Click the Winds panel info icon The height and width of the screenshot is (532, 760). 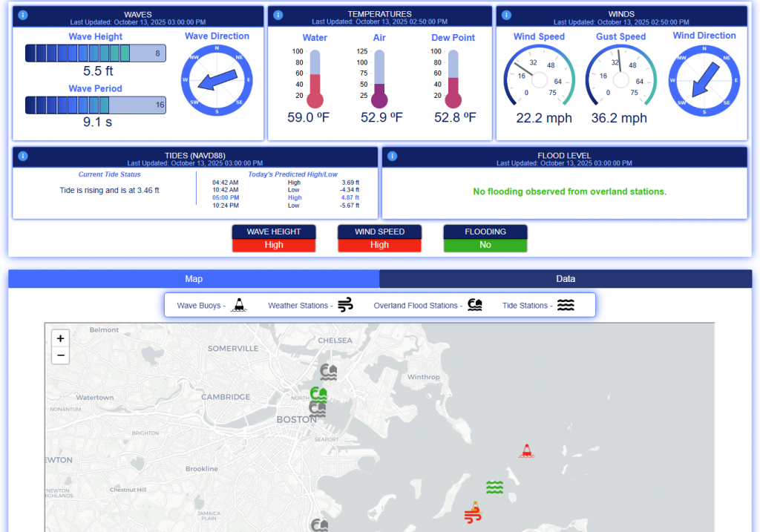coord(506,15)
